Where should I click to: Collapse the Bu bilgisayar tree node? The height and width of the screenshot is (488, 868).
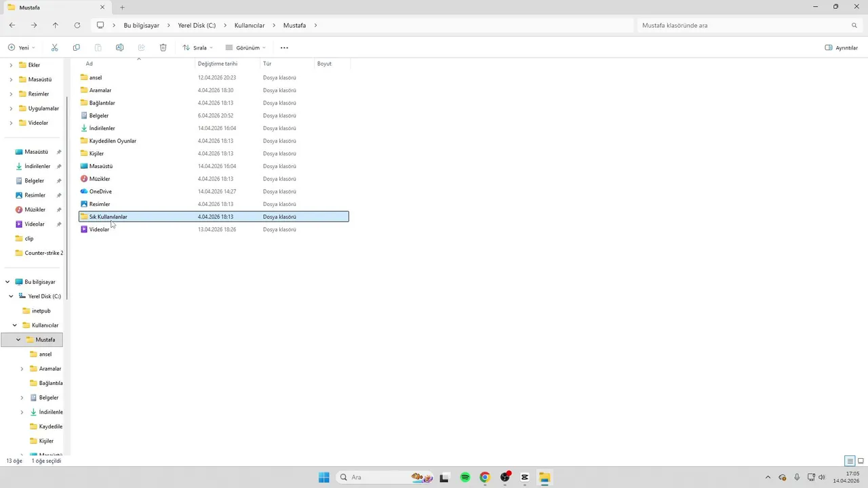(x=7, y=282)
